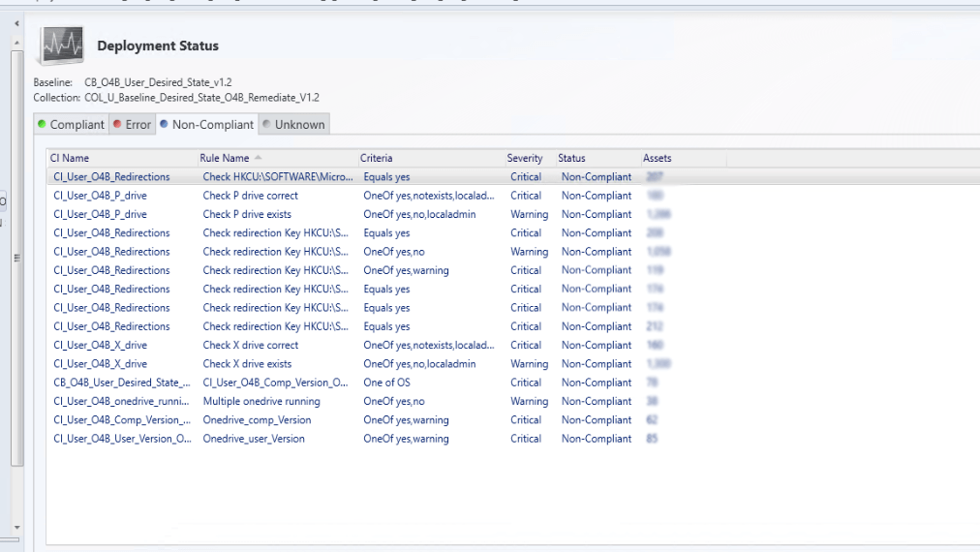Click the Deployment Status monitor icon
The width and height of the screenshot is (980, 552).
pyautogui.click(x=60, y=46)
